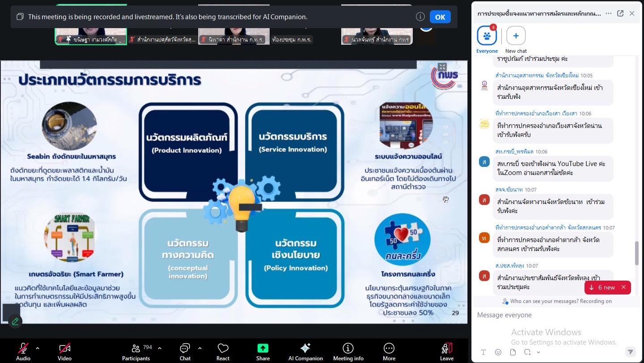Image resolution: width=644 pixels, height=363 pixels.
Task: Click the chat panel vertical scrollbar
Action: point(637,253)
